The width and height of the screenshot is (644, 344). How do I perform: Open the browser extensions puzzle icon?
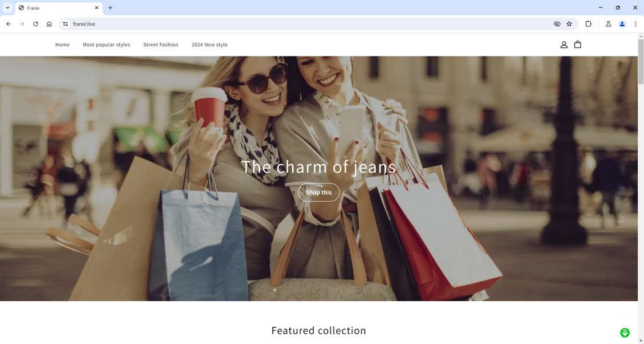pos(588,24)
